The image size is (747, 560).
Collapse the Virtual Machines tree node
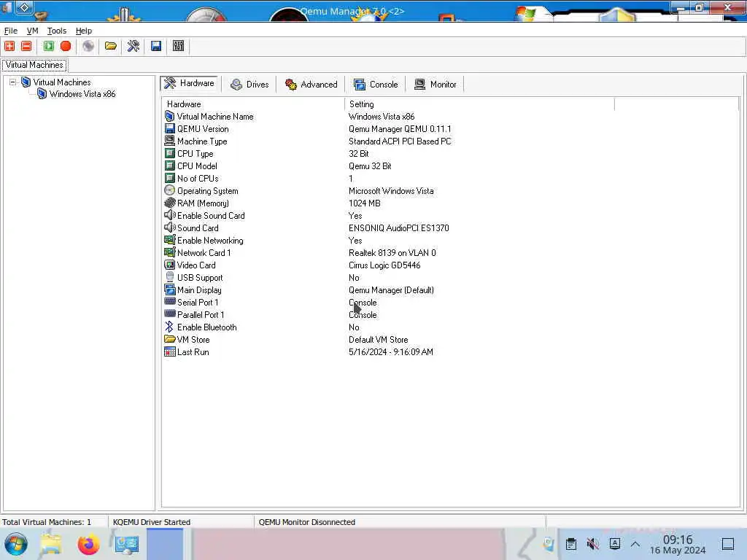point(13,82)
